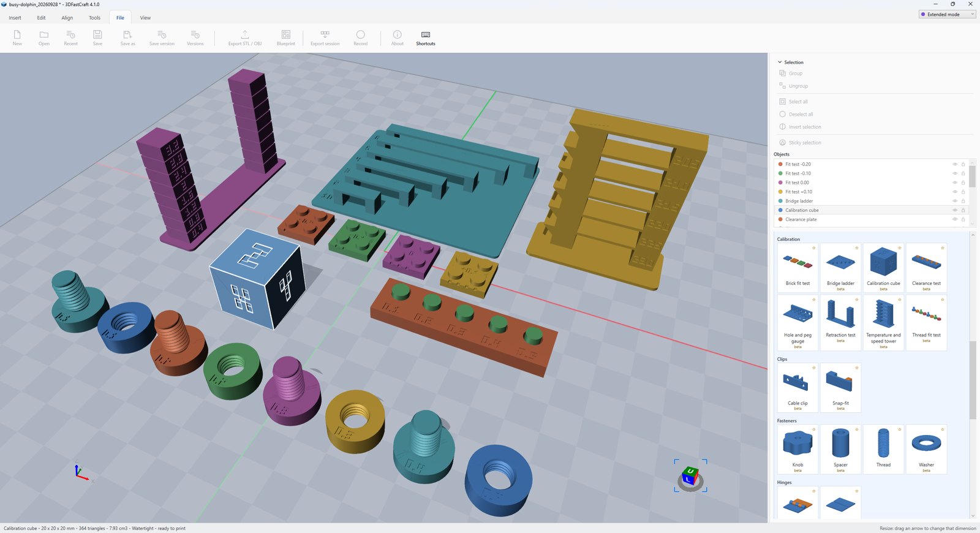Hide the Fit test -0.20 object
Viewport: 980px width, 533px height.
click(954, 164)
